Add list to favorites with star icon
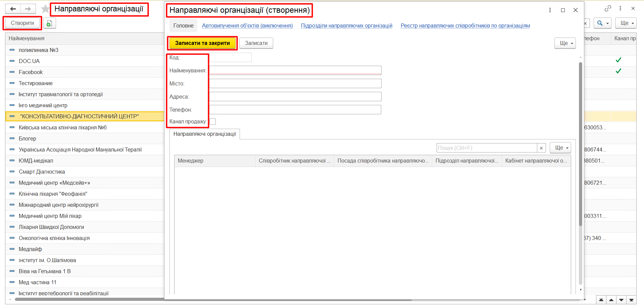The width and height of the screenshot is (644, 306). tap(45, 9)
